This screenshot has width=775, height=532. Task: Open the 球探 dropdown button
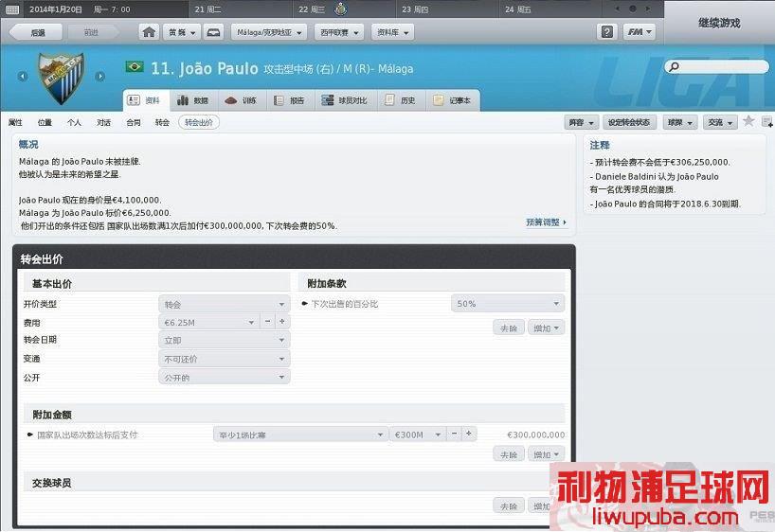pos(680,122)
